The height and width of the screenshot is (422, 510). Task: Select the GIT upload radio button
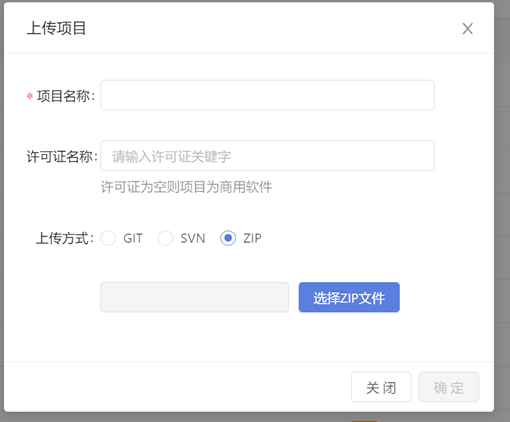point(108,238)
